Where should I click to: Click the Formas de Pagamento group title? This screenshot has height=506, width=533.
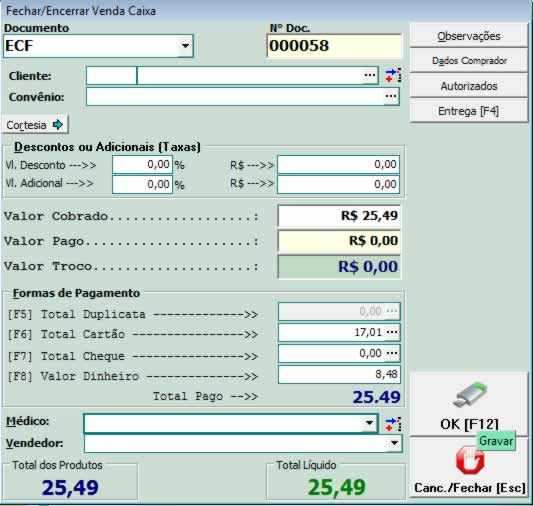[x=76, y=293]
